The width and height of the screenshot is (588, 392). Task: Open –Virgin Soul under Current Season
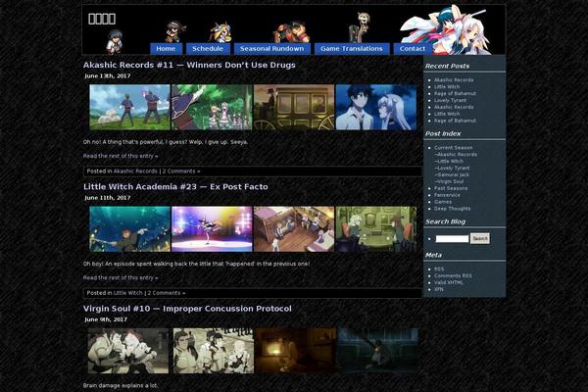(449, 181)
